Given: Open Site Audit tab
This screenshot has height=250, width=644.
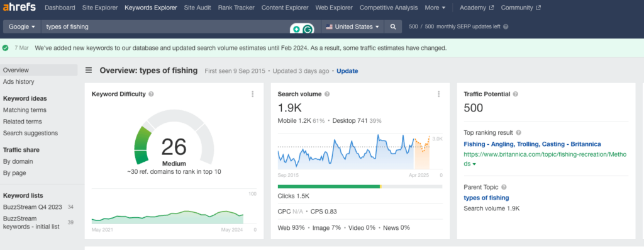Looking at the screenshot, I should pos(197,8).
